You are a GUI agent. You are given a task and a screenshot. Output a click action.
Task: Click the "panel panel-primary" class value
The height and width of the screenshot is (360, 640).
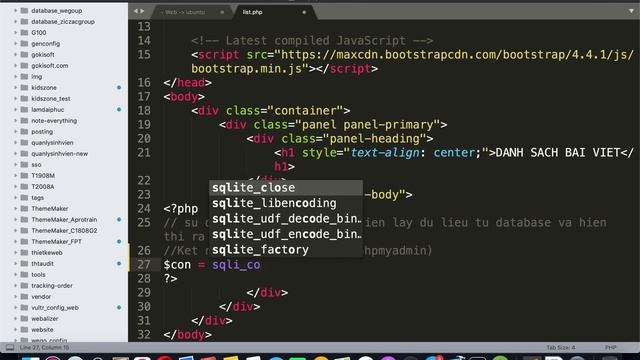[367, 125]
